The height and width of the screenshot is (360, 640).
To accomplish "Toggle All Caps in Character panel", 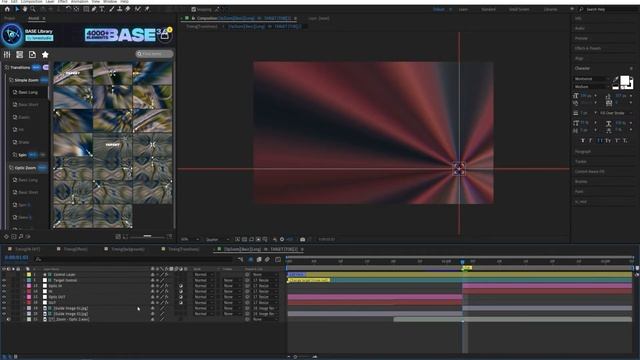I will (x=599, y=140).
